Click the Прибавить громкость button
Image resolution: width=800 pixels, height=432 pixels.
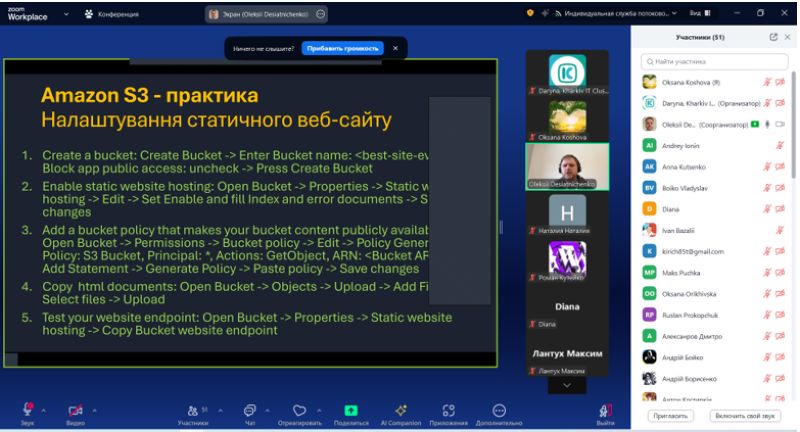342,48
